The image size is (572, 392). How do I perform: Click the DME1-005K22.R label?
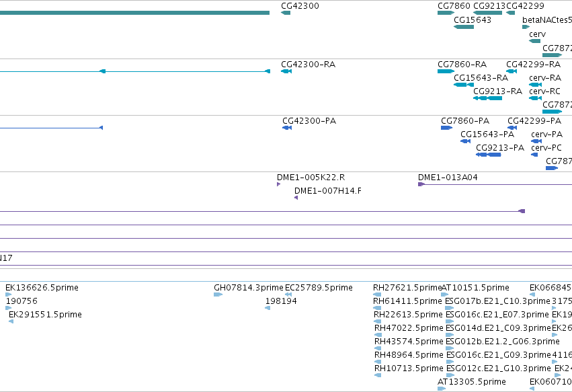tap(311, 178)
